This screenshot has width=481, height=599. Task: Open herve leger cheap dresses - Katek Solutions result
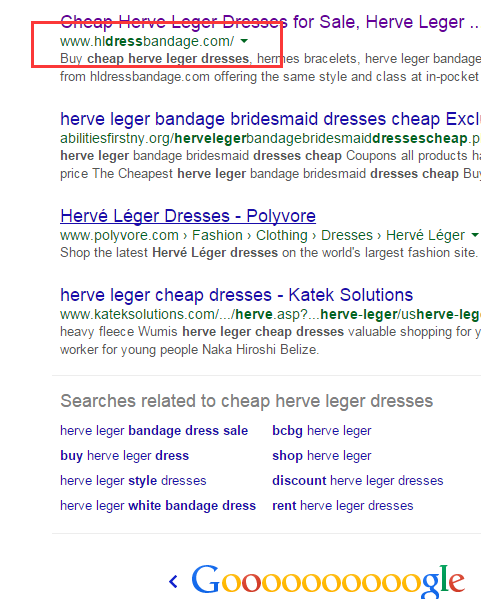click(236, 295)
